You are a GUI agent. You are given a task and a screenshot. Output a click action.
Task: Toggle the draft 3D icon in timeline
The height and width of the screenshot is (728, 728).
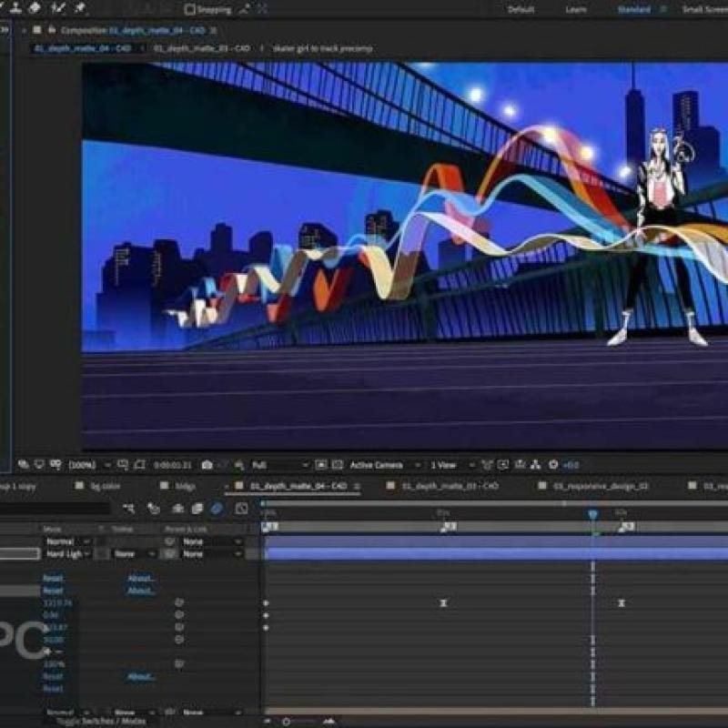click(x=153, y=509)
